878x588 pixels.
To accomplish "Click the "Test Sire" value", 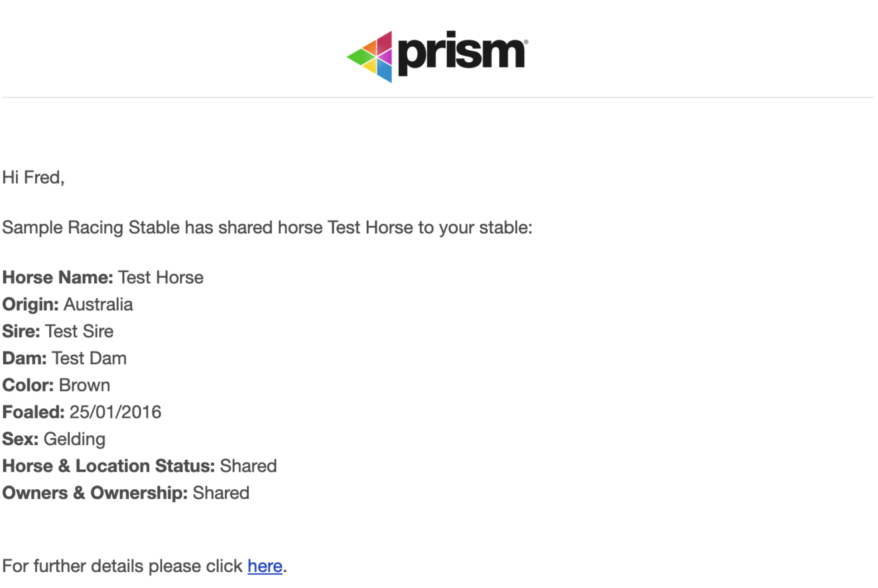I will pyautogui.click(x=79, y=331).
